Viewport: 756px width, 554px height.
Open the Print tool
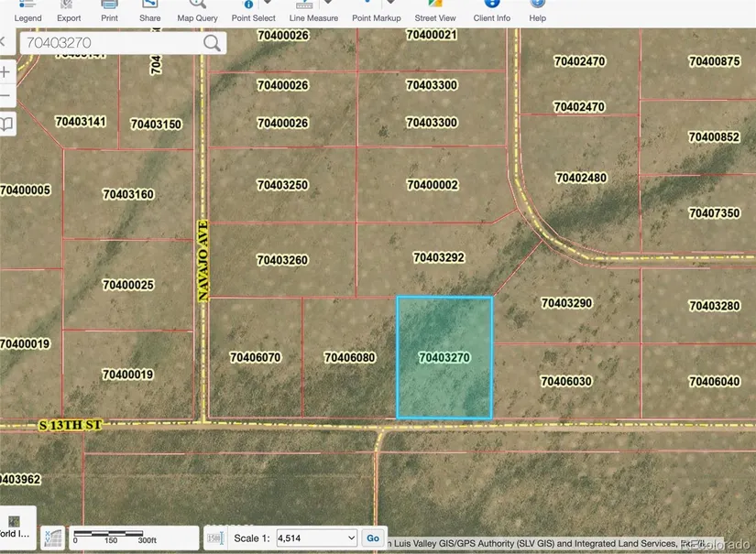109,12
